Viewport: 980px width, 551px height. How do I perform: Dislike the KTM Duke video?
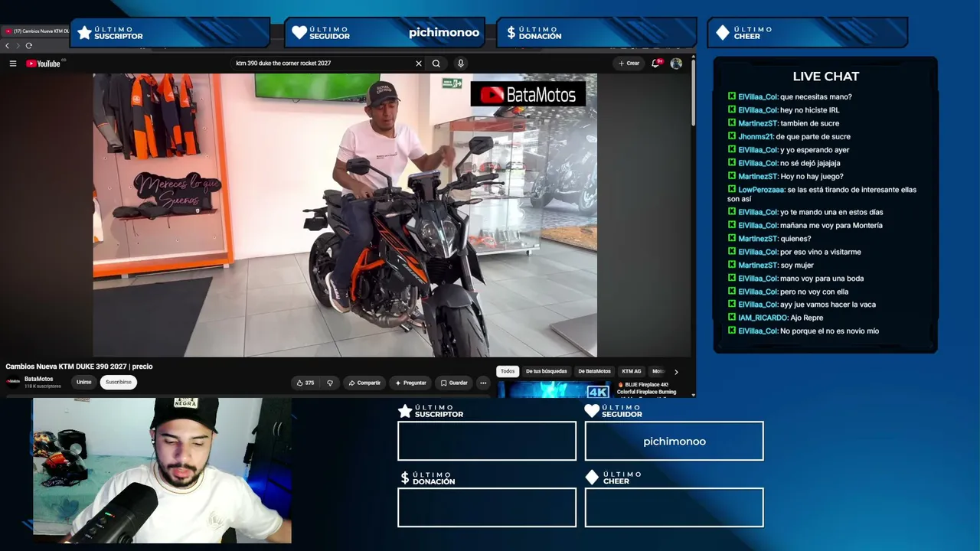330,383
